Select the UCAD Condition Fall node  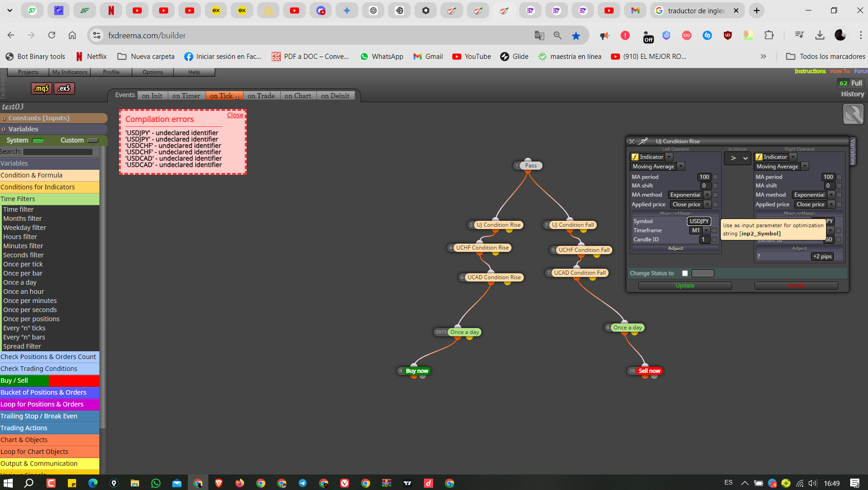coord(580,273)
